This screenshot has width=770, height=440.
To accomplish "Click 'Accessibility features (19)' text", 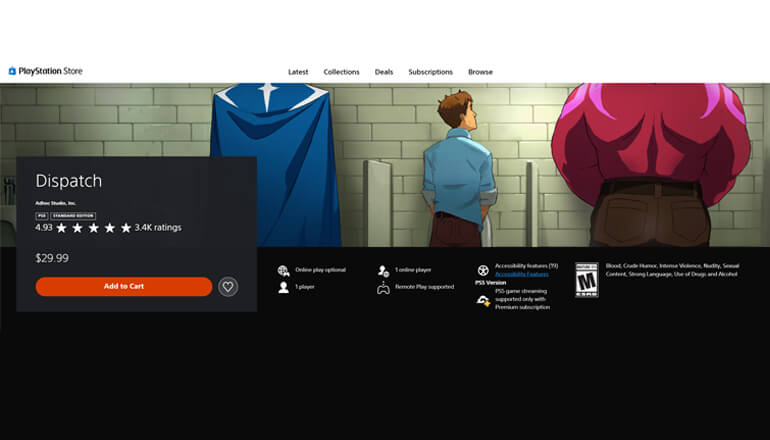I will click(x=526, y=266).
